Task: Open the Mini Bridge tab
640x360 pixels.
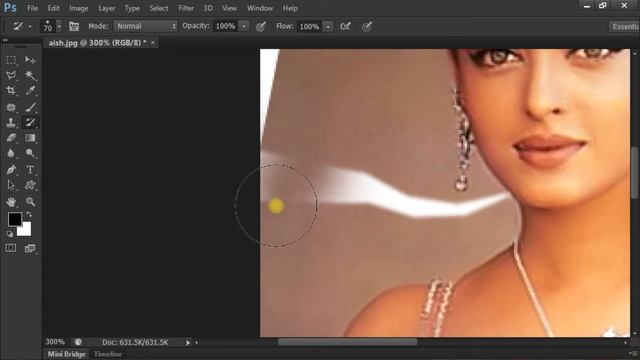Action: 67,354
